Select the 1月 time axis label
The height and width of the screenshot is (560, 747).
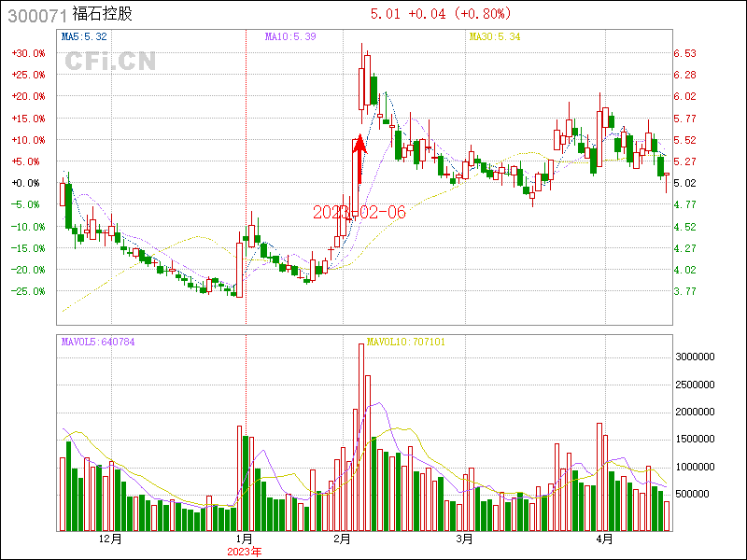click(244, 539)
